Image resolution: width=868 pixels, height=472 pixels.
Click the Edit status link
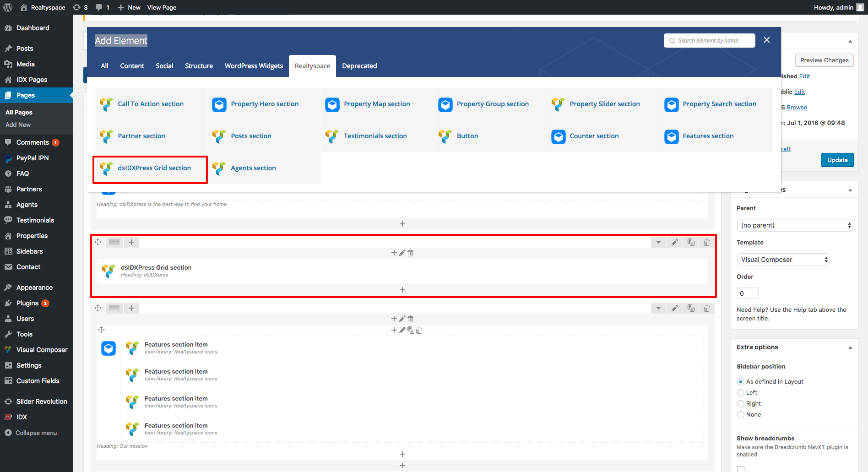point(804,76)
